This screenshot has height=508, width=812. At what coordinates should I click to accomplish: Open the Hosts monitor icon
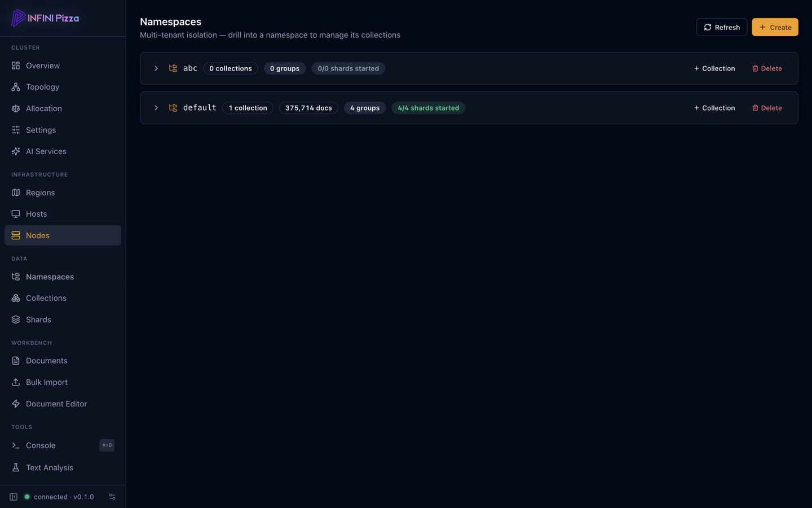[16, 214]
